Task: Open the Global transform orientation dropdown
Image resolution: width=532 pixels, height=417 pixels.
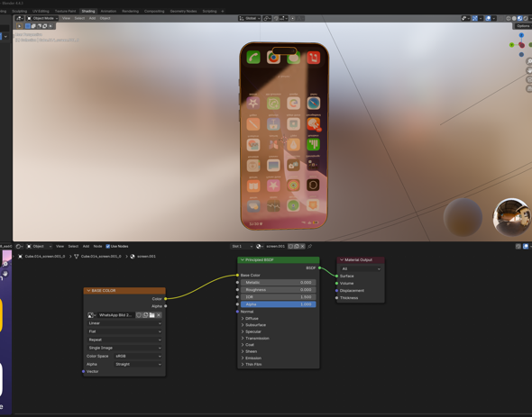Action: 250,18
